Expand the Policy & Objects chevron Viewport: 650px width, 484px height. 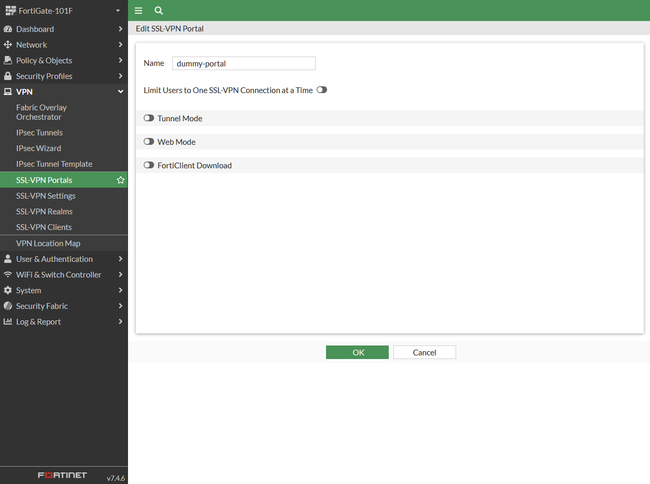point(120,60)
